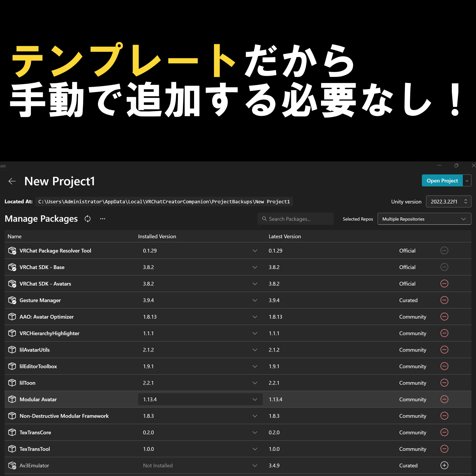
Task: Open the ellipsis more-options menu
Action: [x=102, y=219]
